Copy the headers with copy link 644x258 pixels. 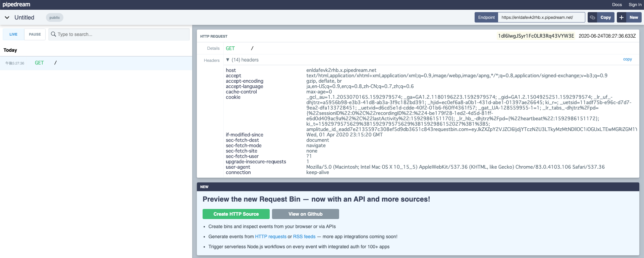pos(627,59)
